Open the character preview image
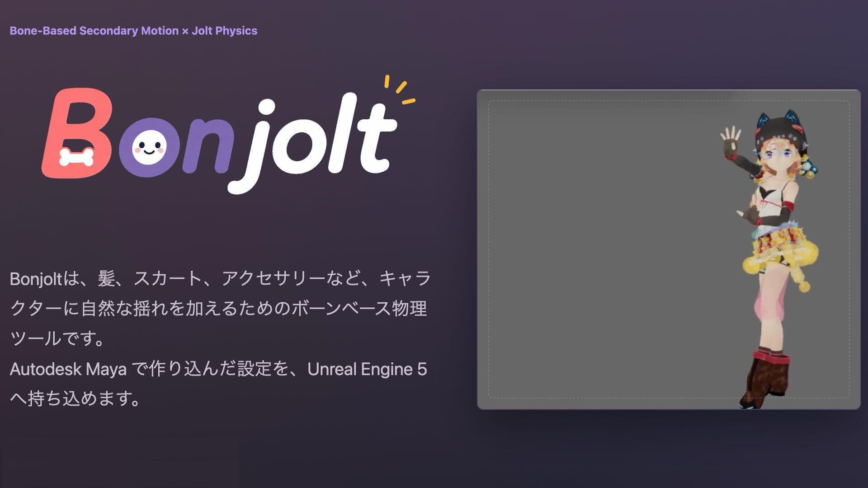This screenshot has width=868, height=488. coord(669,249)
